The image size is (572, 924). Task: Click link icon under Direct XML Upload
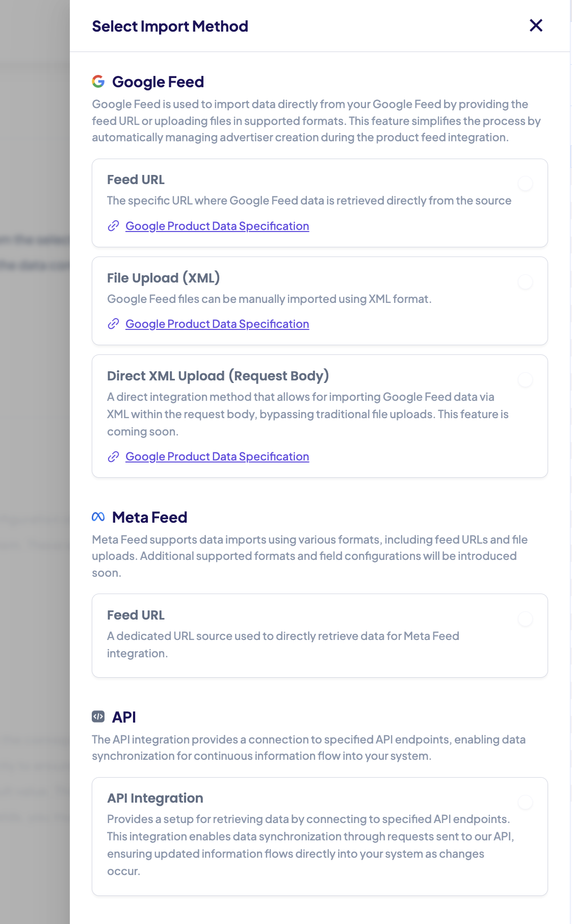pyautogui.click(x=113, y=456)
